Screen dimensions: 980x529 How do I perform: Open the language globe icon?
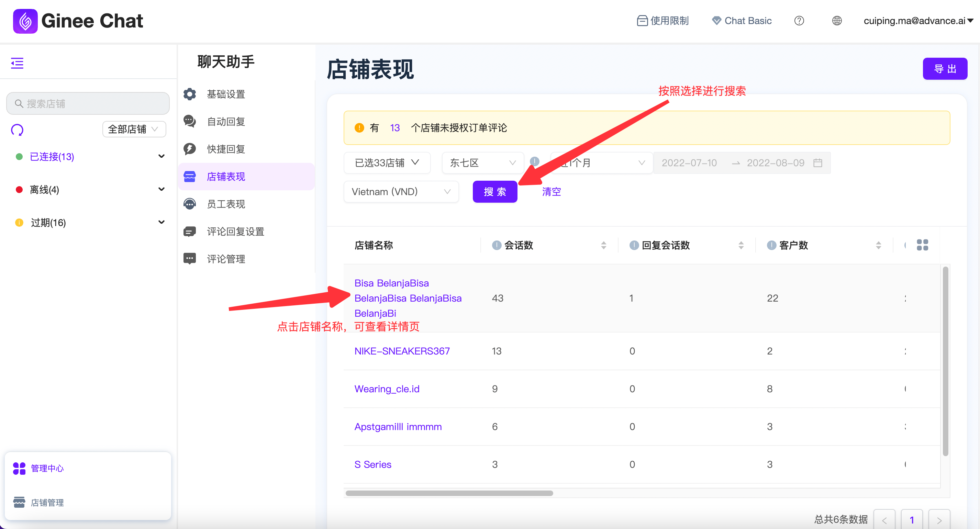[837, 21]
